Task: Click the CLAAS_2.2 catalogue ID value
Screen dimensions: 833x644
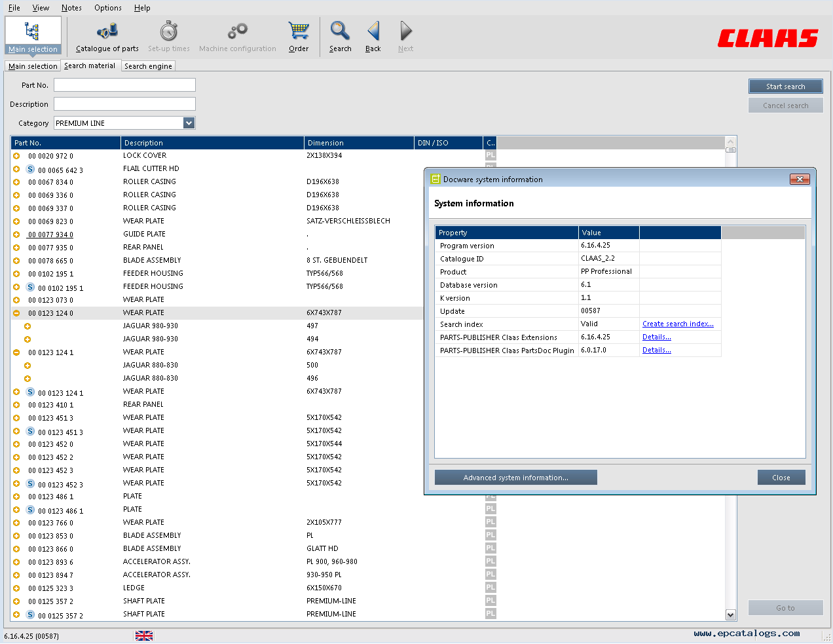Action: 598,258
